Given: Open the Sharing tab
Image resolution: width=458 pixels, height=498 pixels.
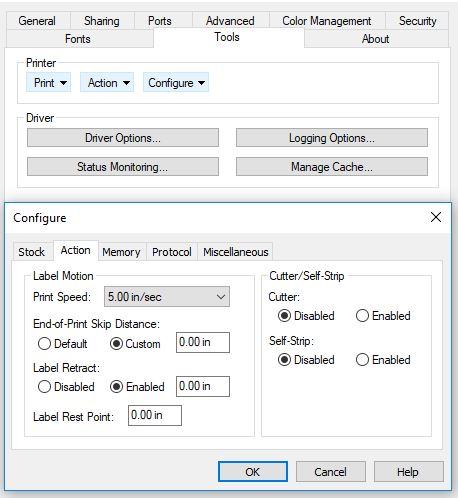Looking at the screenshot, I should [x=102, y=21].
